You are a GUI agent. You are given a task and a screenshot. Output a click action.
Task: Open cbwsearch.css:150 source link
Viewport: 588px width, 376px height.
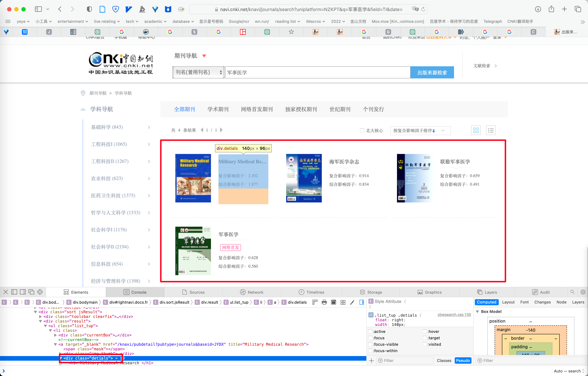click(454, 315)
